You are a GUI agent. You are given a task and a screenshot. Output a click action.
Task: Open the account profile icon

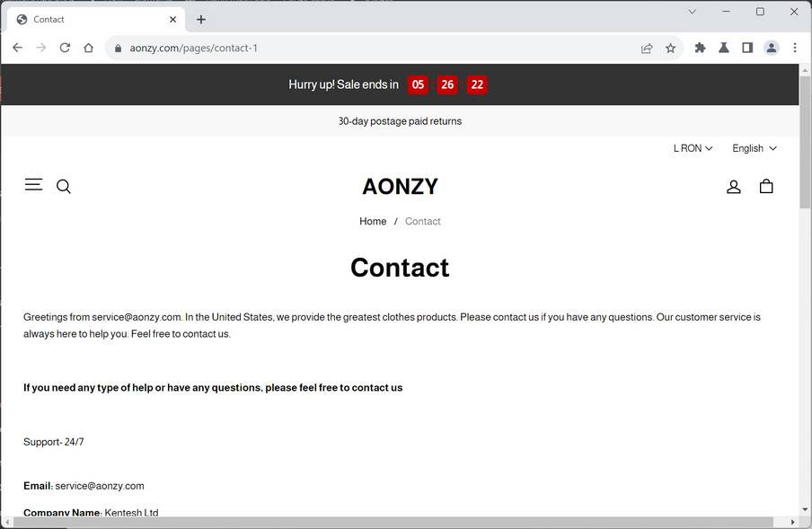[734, 187]
